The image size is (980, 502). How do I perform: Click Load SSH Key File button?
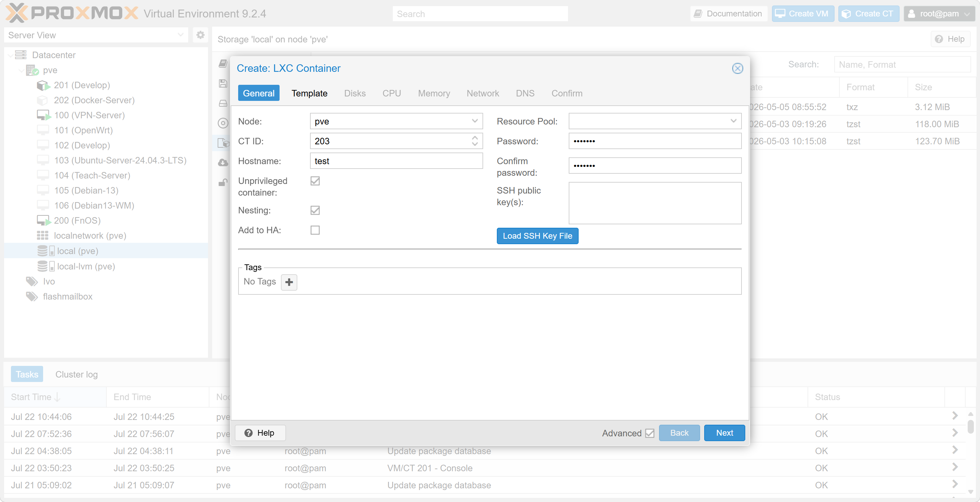click(x=537, y=236)
